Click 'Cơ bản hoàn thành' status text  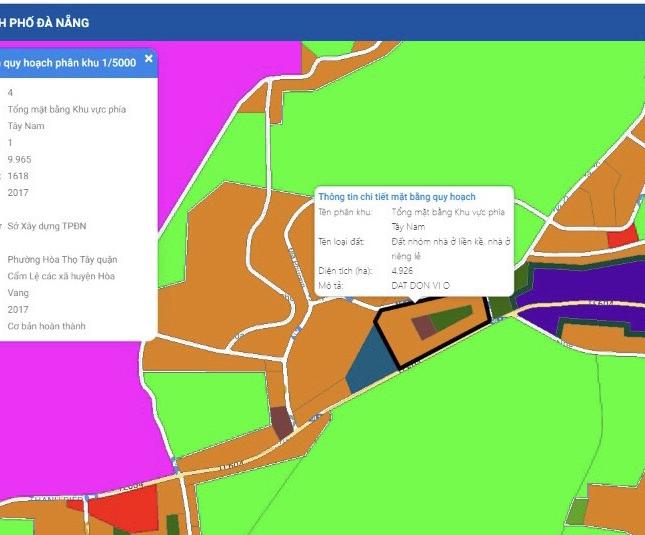click(46, 326)
